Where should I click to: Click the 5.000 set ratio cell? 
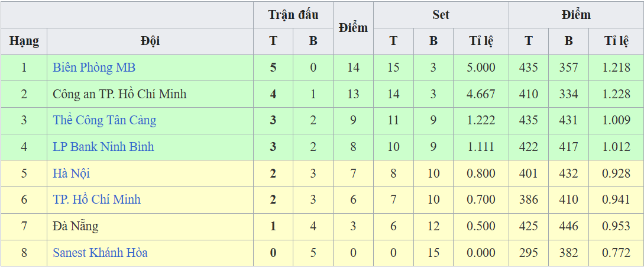coord(481,67)
